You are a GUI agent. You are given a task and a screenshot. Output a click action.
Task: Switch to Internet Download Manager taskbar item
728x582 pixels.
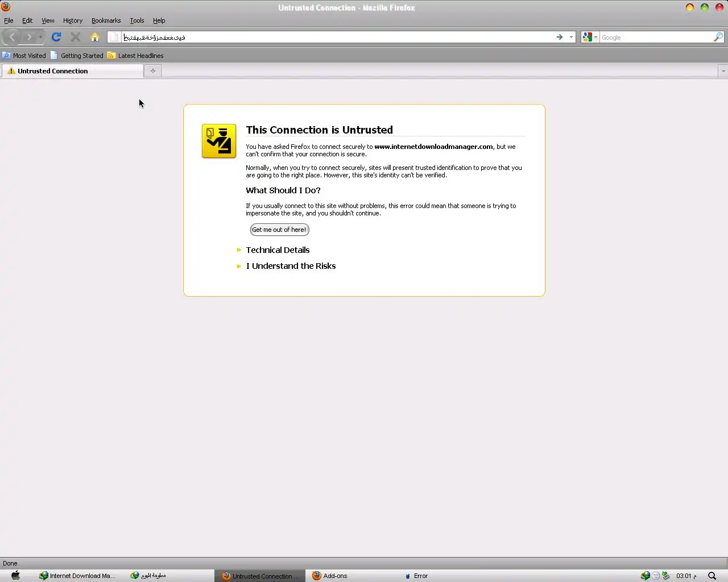pos(77,576)
